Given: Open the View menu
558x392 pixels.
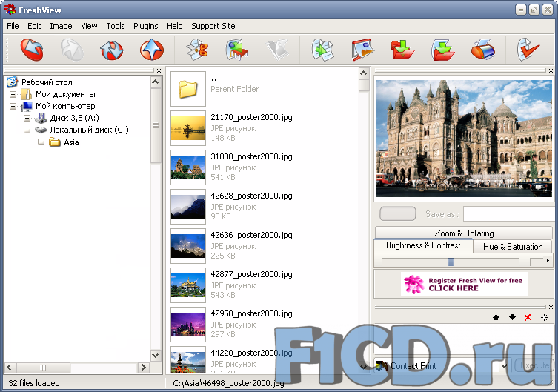Looking at the screenshot, I should coord(89,26).
